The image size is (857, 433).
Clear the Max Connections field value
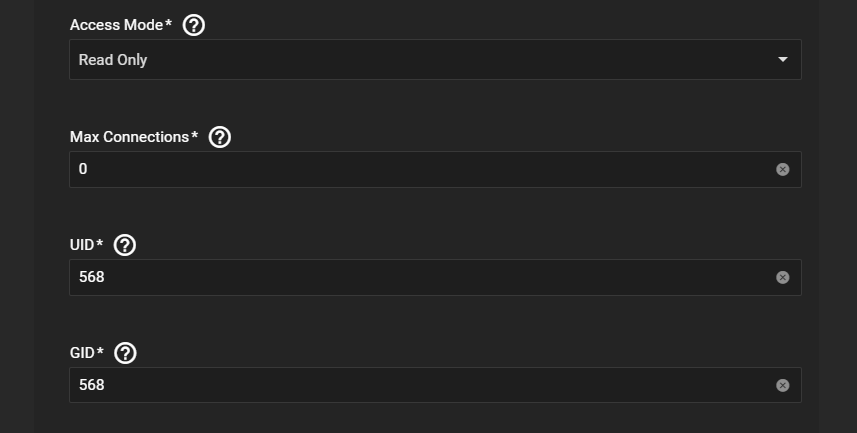[782, 170]
